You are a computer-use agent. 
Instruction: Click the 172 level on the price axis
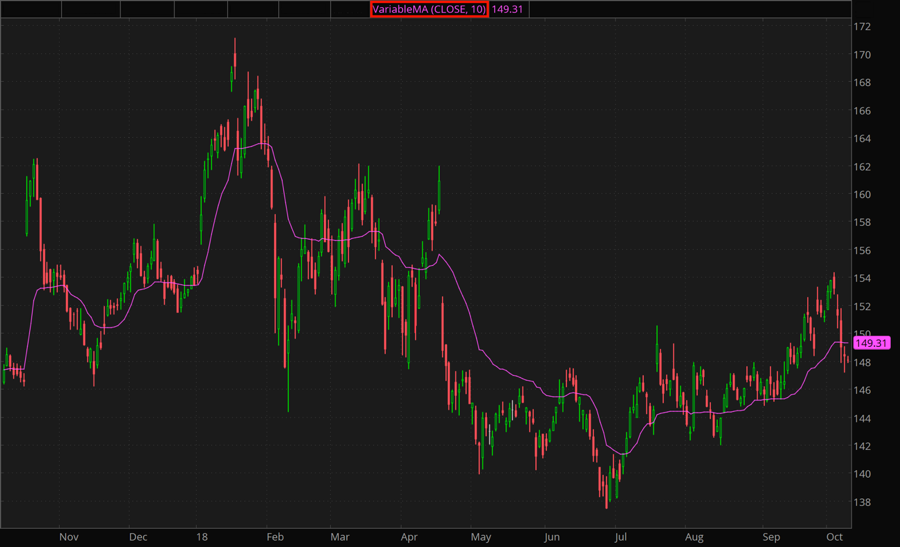click(x=863, y=27)
